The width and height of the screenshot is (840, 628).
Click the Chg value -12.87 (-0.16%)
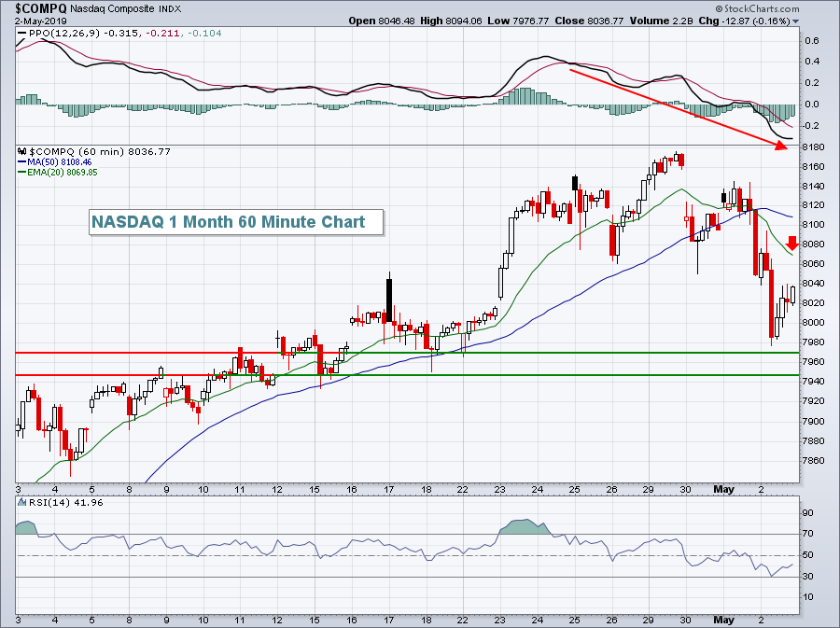(755, 21)
